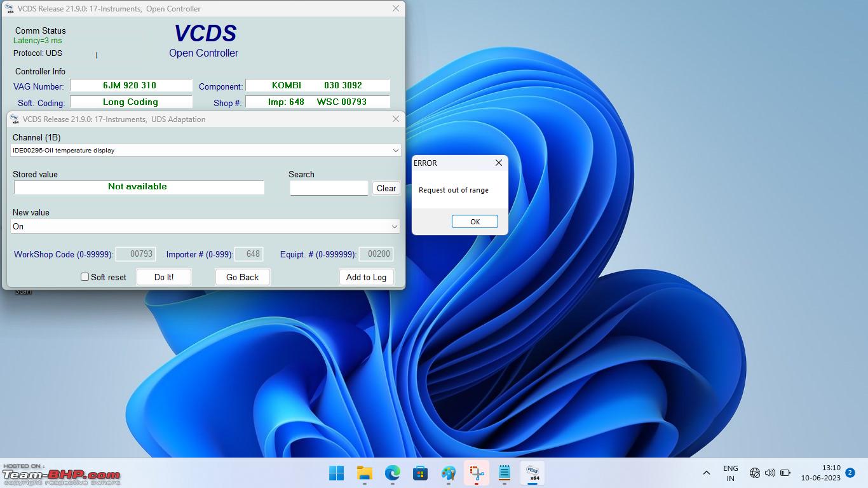Screen dimensions: 868x488
Task: Show hidden tray icons chevron
Action: [706, 473]
